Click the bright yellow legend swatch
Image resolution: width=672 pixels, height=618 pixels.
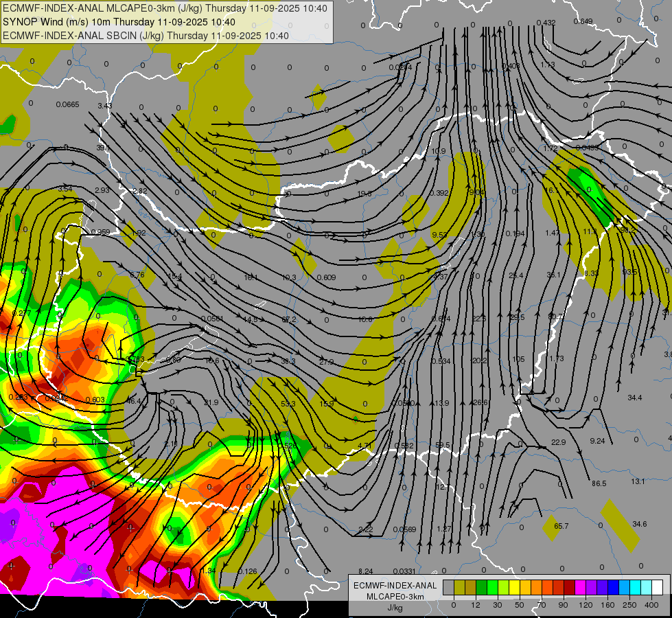tap(515, 587)
